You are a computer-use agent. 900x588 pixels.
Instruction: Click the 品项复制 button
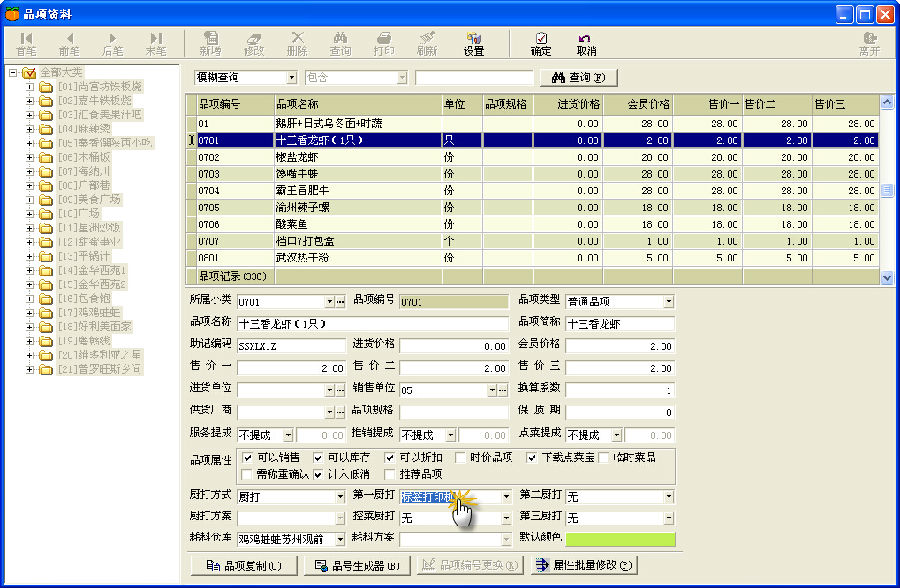(x=244, y=565)
